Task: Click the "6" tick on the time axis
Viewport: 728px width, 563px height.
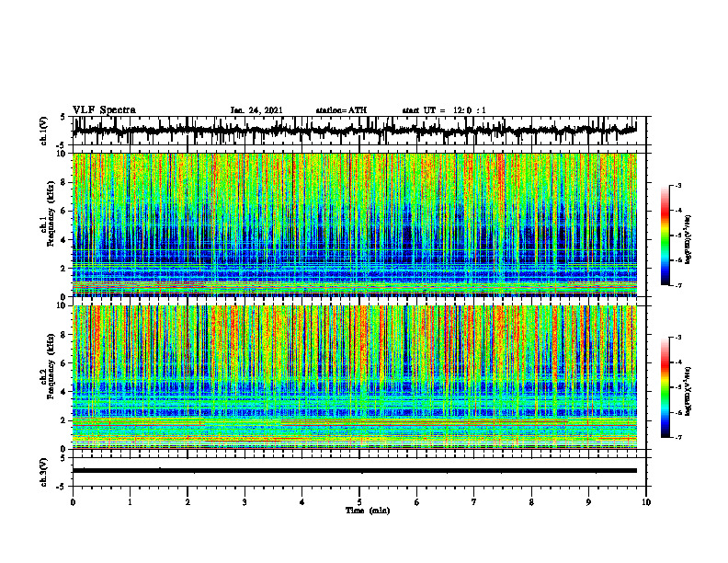Action: (417, 502)
